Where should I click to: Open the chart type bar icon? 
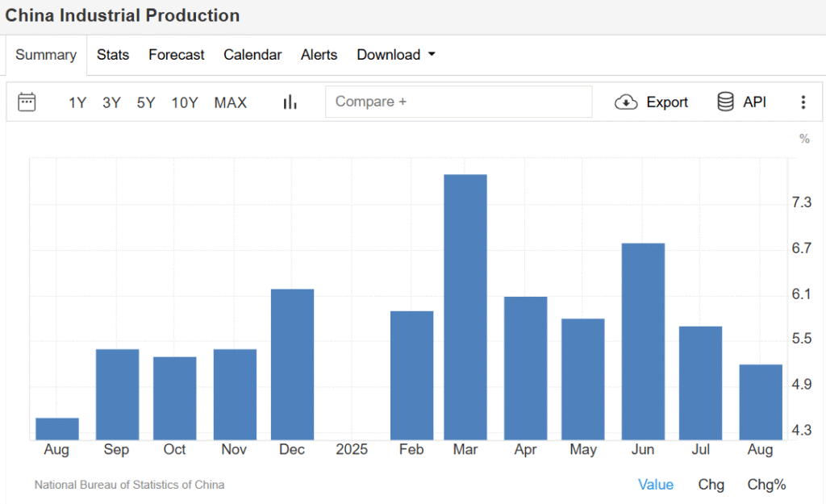point(290,102)
